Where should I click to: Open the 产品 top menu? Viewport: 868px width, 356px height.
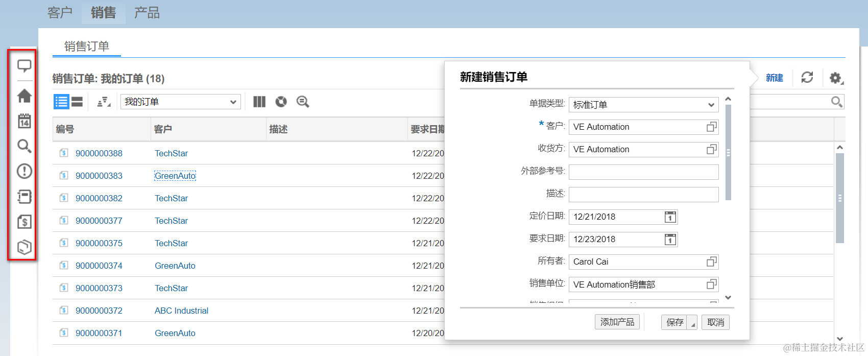147,12
